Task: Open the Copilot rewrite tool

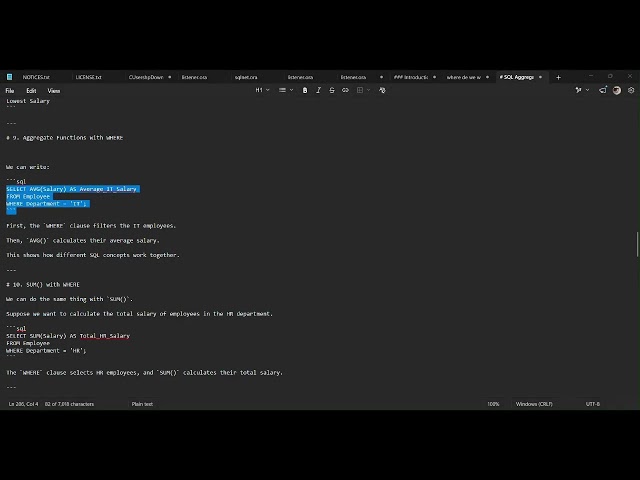Action: (578, 90)
